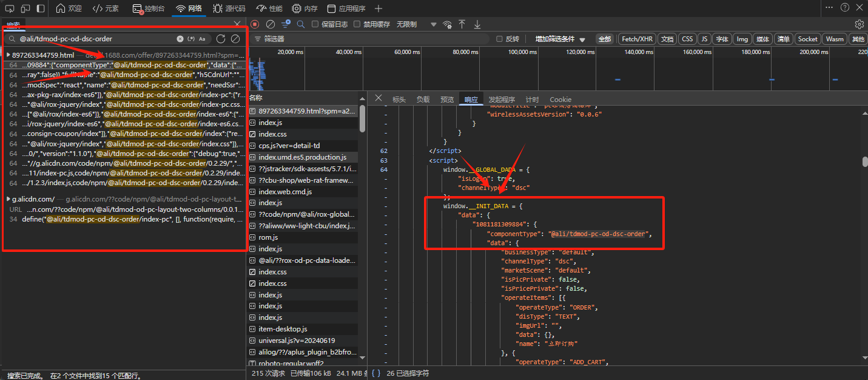Clear the network log
The height and width of the screenshot is (380, 868).
click(271, 24)
